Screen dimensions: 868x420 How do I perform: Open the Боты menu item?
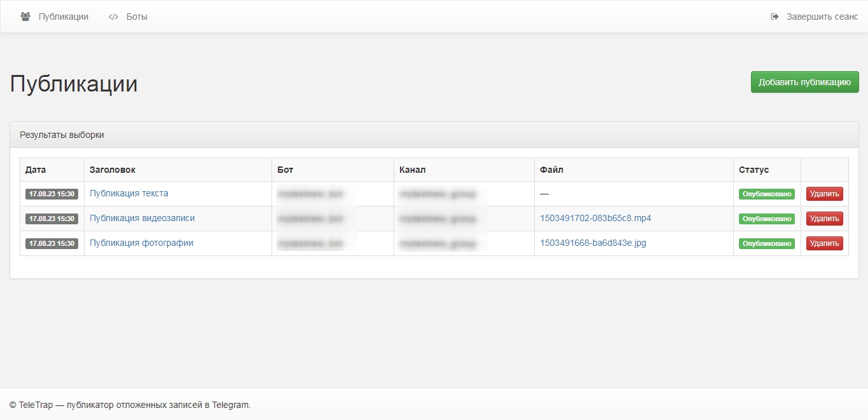point(137,17)
